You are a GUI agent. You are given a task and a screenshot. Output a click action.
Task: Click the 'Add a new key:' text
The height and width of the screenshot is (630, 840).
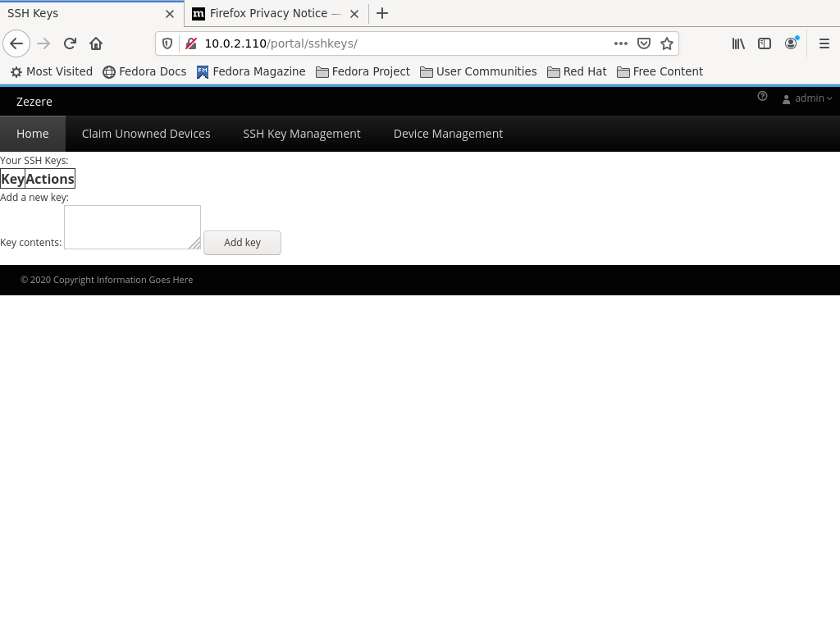tap(34, 198)
